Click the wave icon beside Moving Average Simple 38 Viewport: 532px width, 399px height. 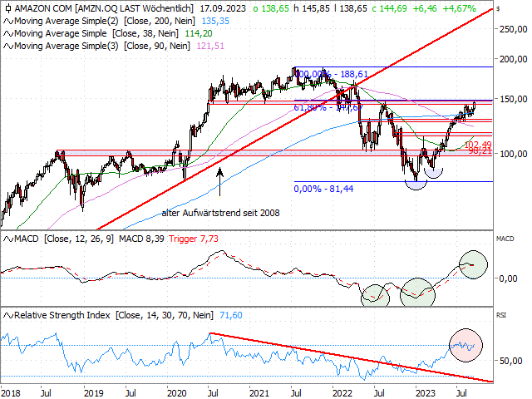point(8,34)
